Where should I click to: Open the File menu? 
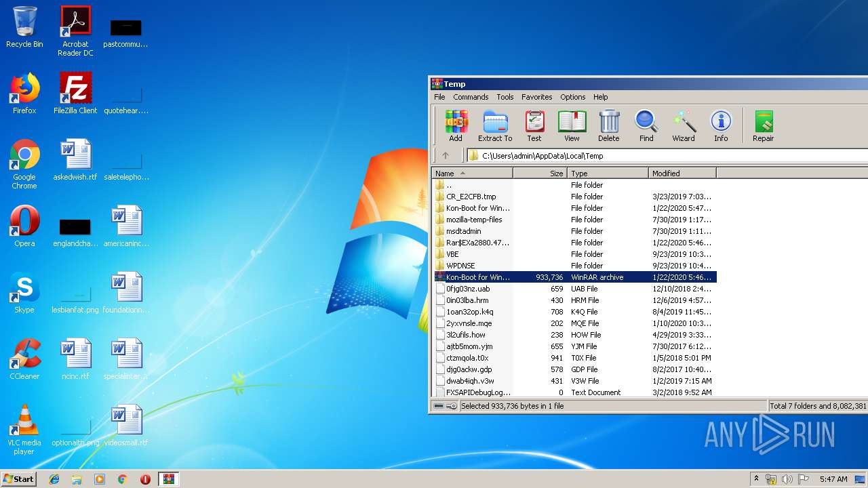[439, 97]
